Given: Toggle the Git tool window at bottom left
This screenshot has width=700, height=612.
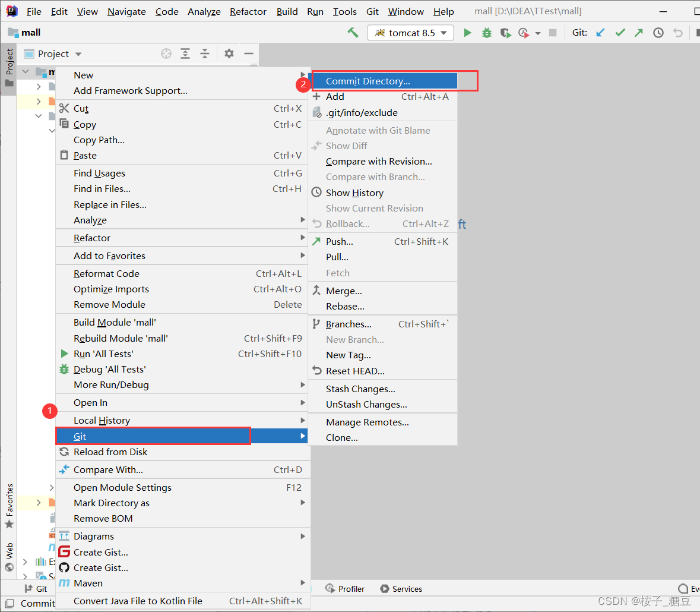Looking at the screenshot, I should [x=36, y=589].
